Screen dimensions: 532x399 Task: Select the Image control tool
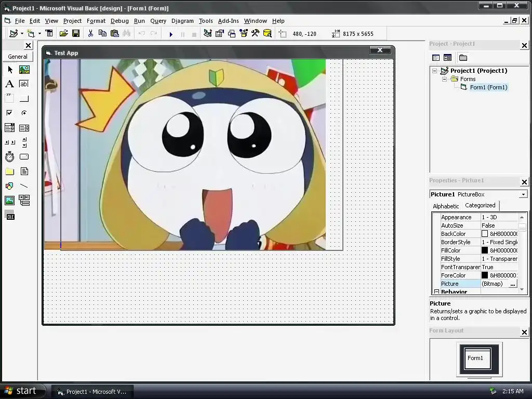click(x=10, y=201)
